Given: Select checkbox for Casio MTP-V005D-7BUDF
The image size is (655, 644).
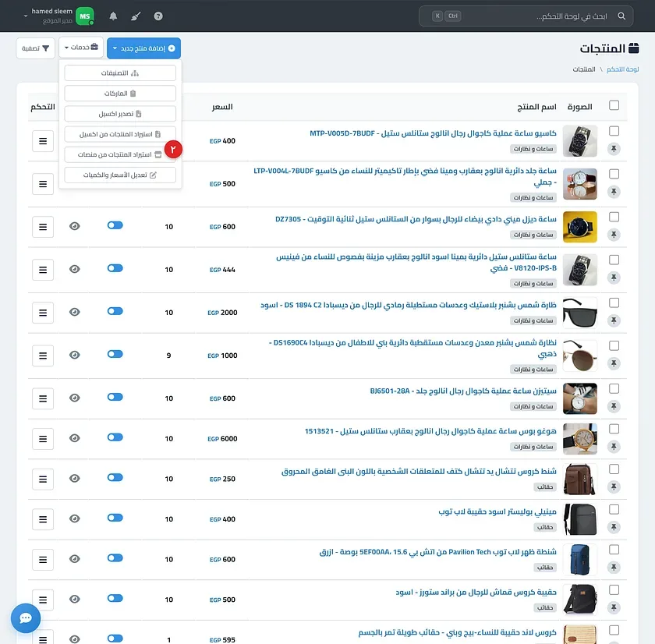Looking at the screenshot, I should (614, 131).
